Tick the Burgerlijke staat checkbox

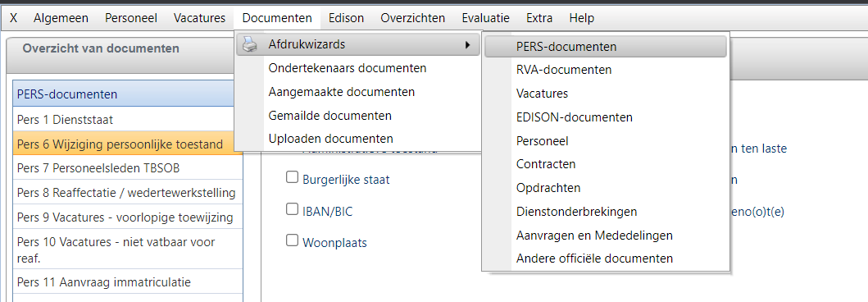click(x=292, y=177)
